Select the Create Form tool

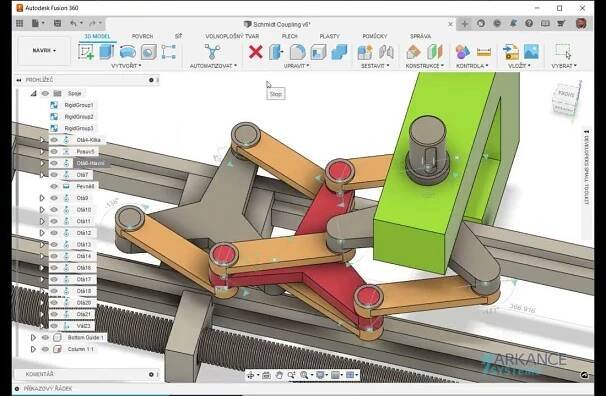(128, 52)
